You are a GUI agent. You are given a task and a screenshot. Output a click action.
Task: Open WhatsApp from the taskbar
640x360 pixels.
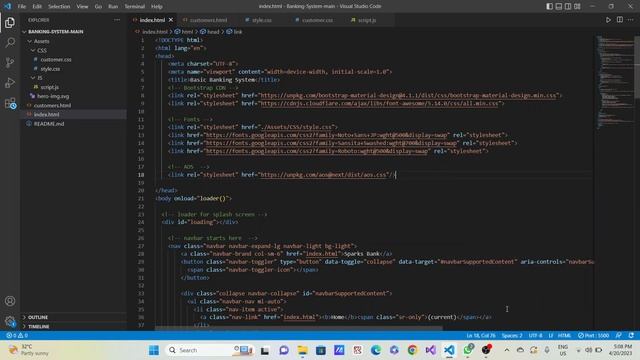click(468, 350)
